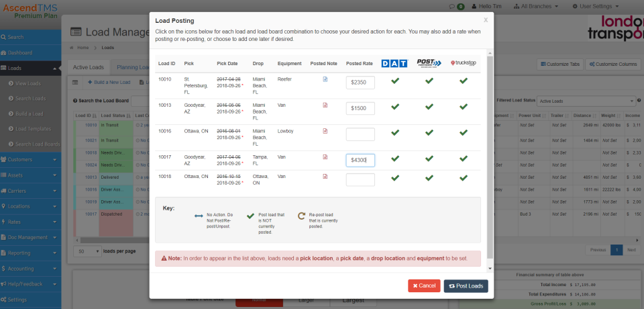Expand the Doc Management sidebar section
The height and width of the screenshot is (309, 644).
click(x=30, y=238)
